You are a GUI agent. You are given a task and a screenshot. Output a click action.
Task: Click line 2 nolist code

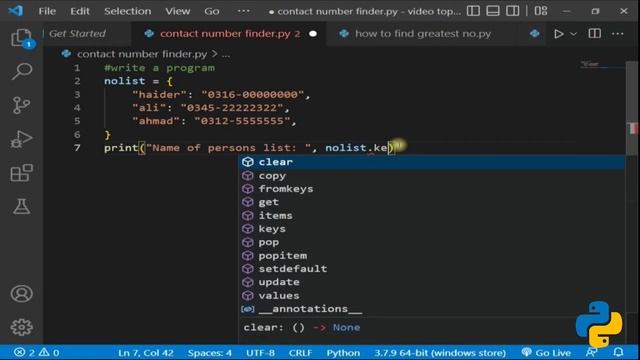pyautogui.click(x=138, y=81)
